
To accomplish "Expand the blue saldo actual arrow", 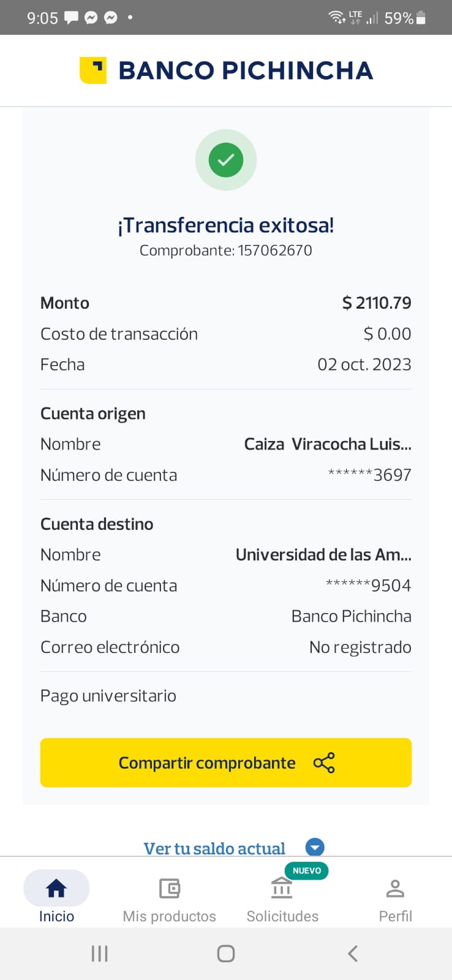I will pos(315,848).
